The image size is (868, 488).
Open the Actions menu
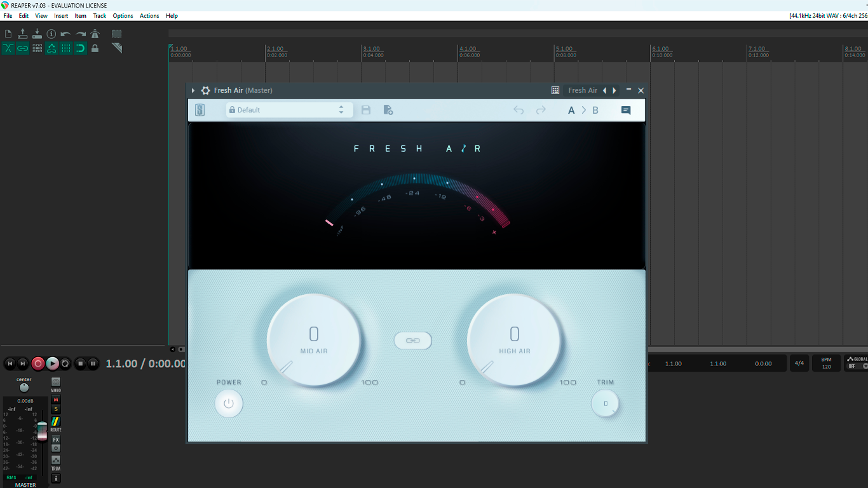click(x=150, y=16)
